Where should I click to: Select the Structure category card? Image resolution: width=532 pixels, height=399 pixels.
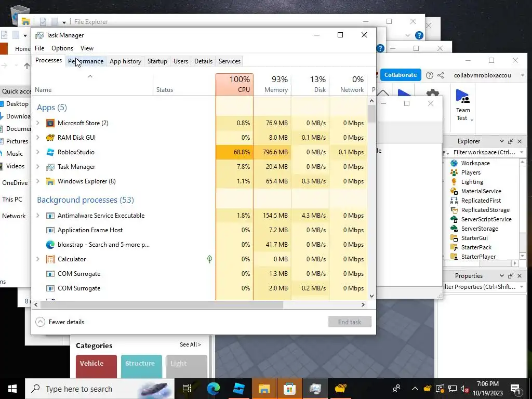pyautogui.click(x=141, y=366)
